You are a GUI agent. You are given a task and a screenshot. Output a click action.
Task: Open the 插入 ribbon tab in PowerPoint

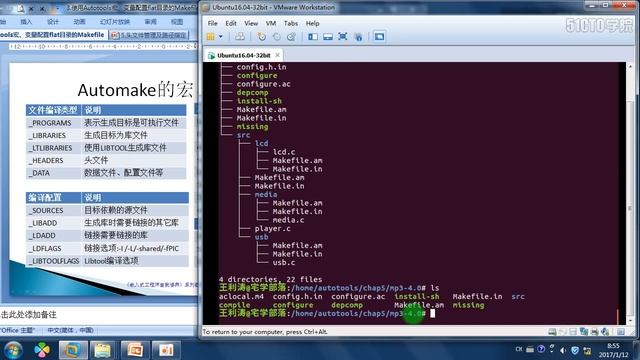point(26,22)
